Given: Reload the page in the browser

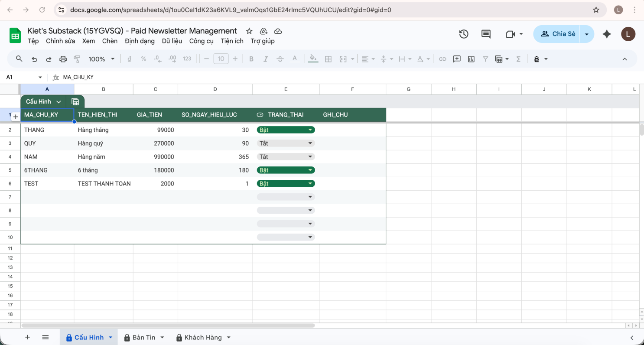Looking at the screenshot, I should click(x=42, y=10).
